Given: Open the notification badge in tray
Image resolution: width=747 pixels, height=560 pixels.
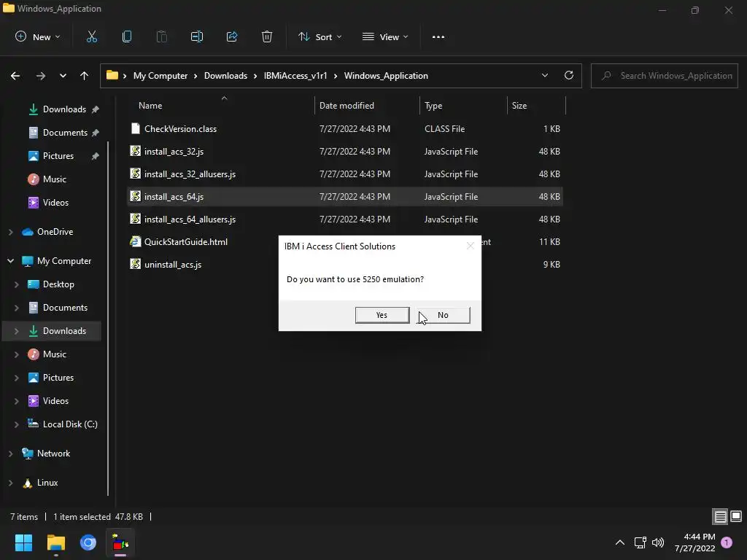Looking at the screenshot, I should (727, 542).
